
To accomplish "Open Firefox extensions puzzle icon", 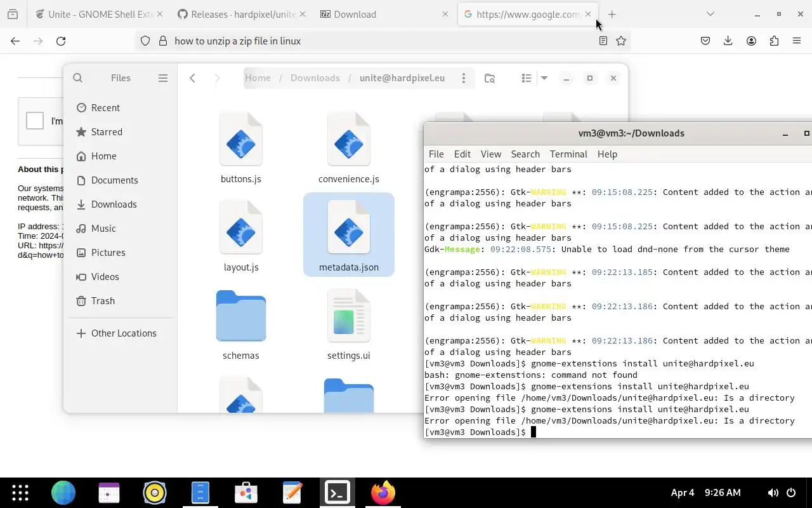I will pos(774,41).
